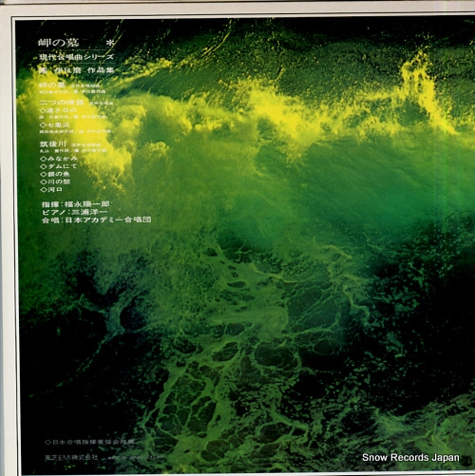This screenshot has width=475, height=476.
Task: Click the choir credit '合唱:日本アカデミー合唱団'
Action: pyautogui.click(x=96, y=219)
